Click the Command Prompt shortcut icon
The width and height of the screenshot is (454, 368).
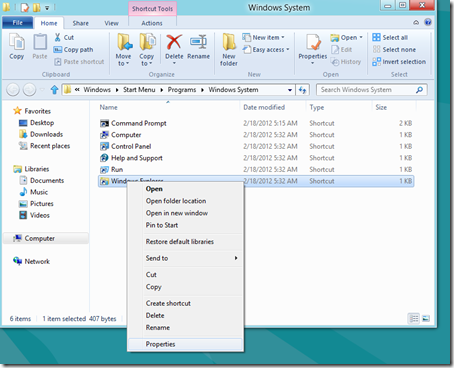point(104,123)
